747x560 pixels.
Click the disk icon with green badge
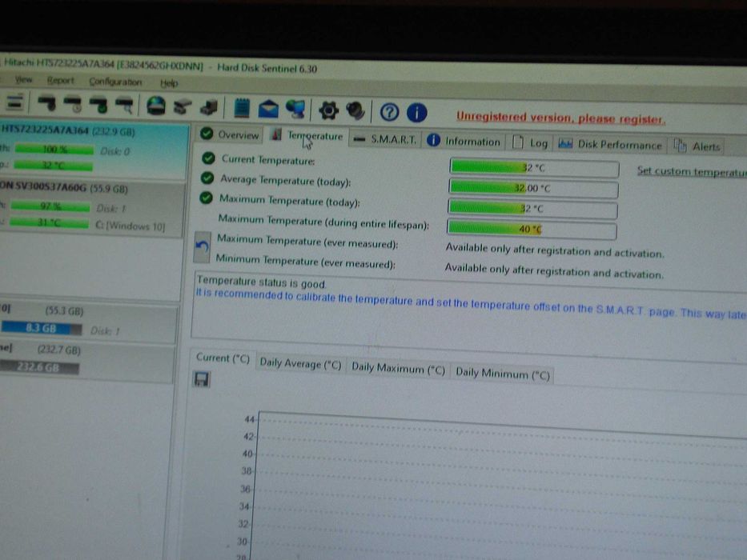(98, 104)
